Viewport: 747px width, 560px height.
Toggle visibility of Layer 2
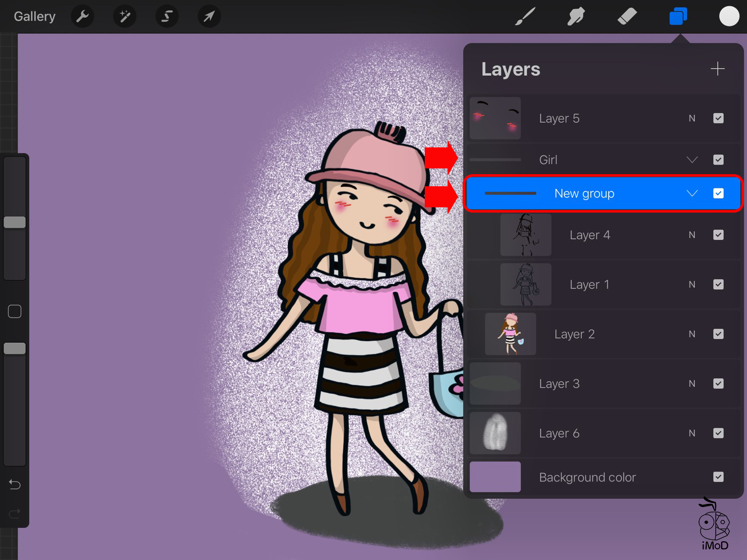(x=718, y=334)
